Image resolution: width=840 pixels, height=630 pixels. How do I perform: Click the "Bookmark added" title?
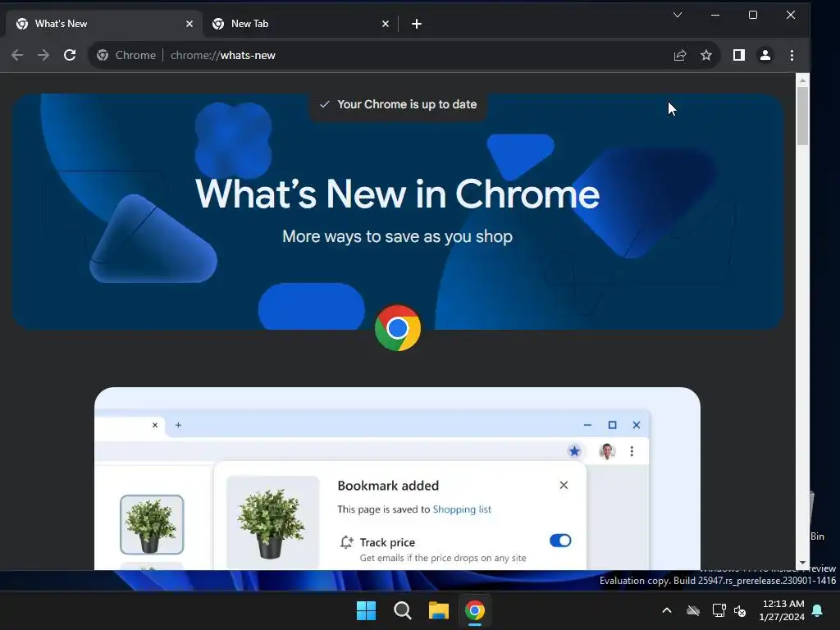[x=388, y=486]
